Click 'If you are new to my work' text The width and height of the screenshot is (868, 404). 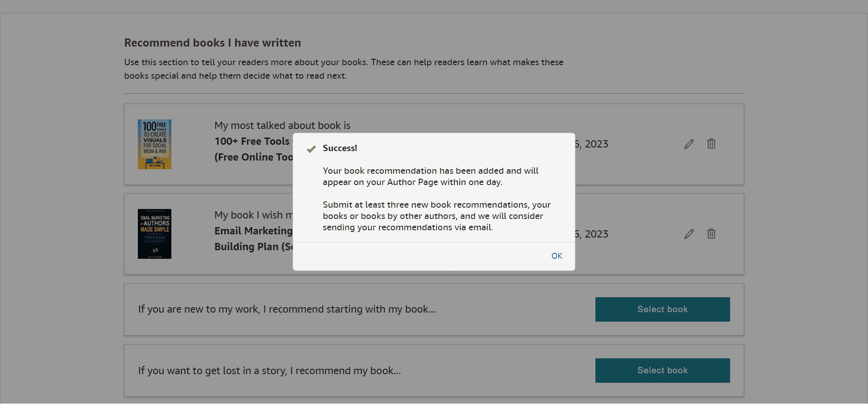click(x=287, y=309)
